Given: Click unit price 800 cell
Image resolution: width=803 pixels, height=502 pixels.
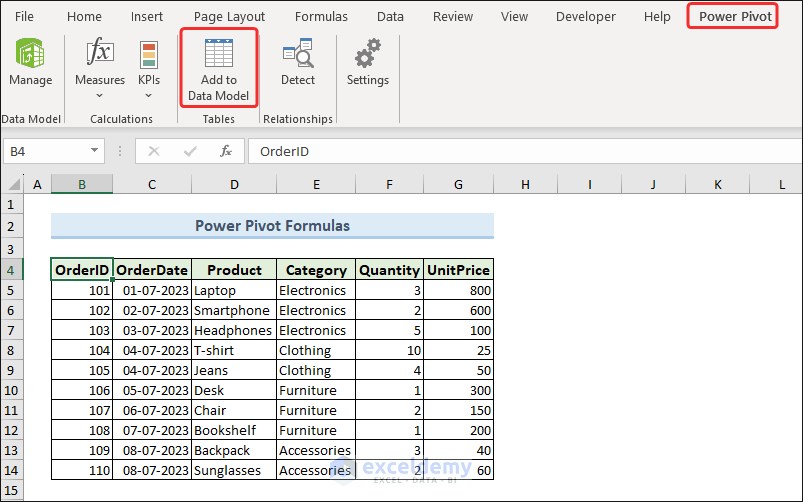Looking at the screenshot, I should pos(459,290).
